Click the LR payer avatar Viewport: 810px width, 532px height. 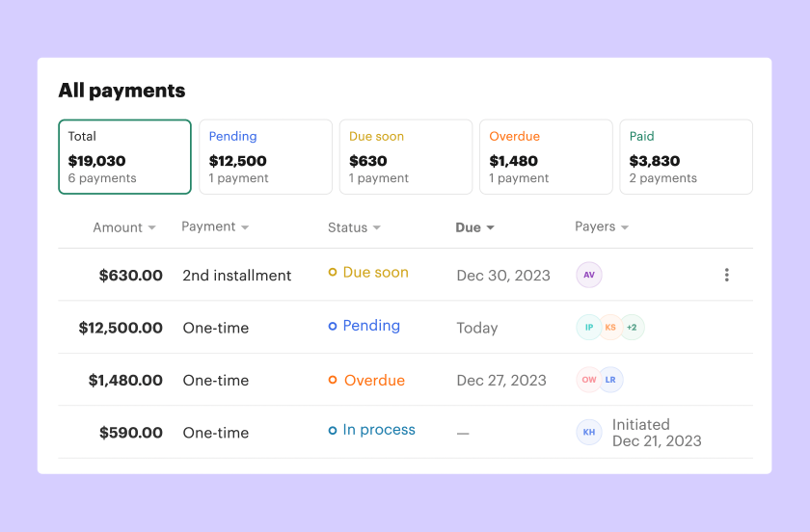point(611,380)
